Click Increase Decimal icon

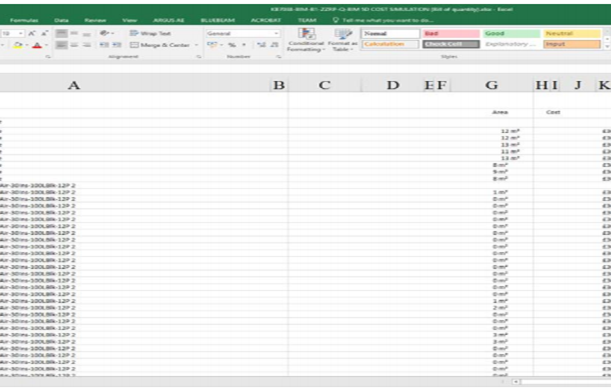pos(261,45)
